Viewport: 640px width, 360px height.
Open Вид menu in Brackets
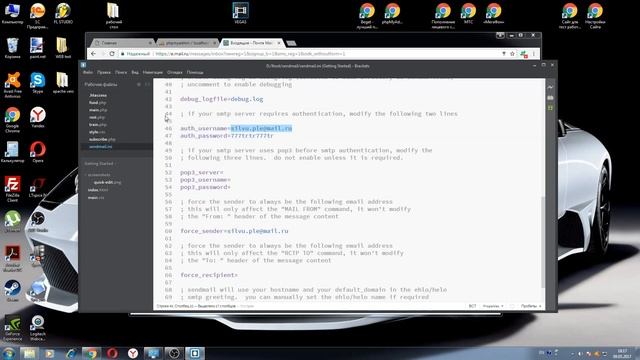[x=135, y=72]
